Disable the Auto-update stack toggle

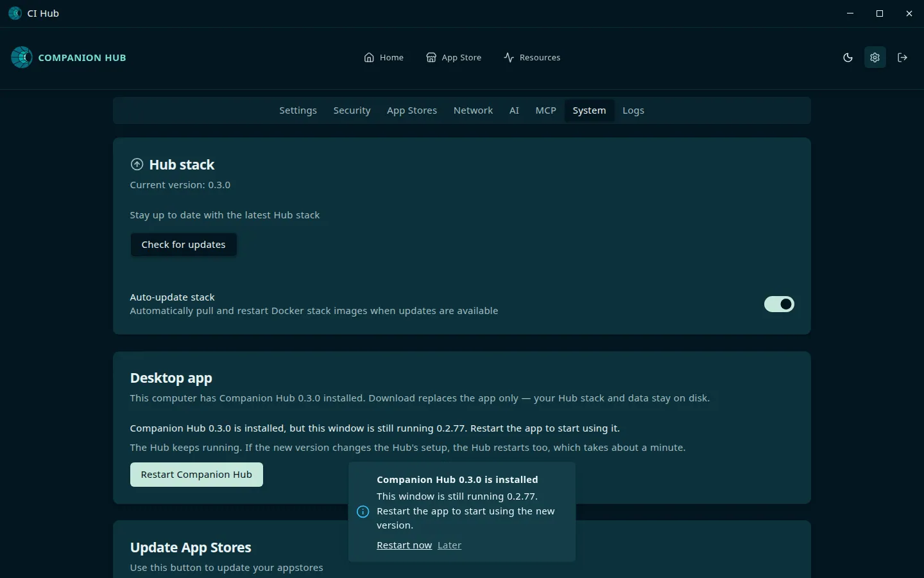click(x=779, y=304)
